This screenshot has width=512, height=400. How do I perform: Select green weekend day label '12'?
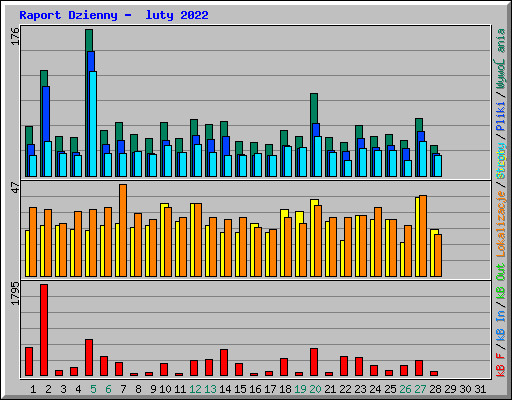pos(195,389)
